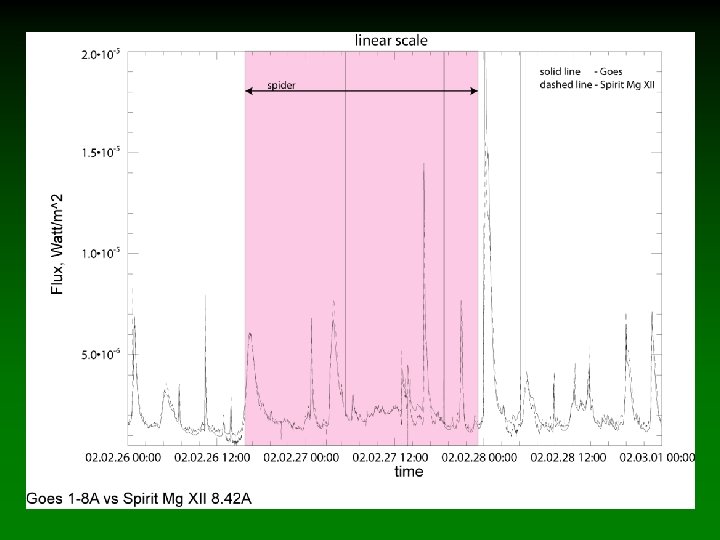Click the '02.03.01 00:00' time tick label
Image resolution: width=720 pixels, height=540 pixels.
pyautogui.click(x=657, y=457)
